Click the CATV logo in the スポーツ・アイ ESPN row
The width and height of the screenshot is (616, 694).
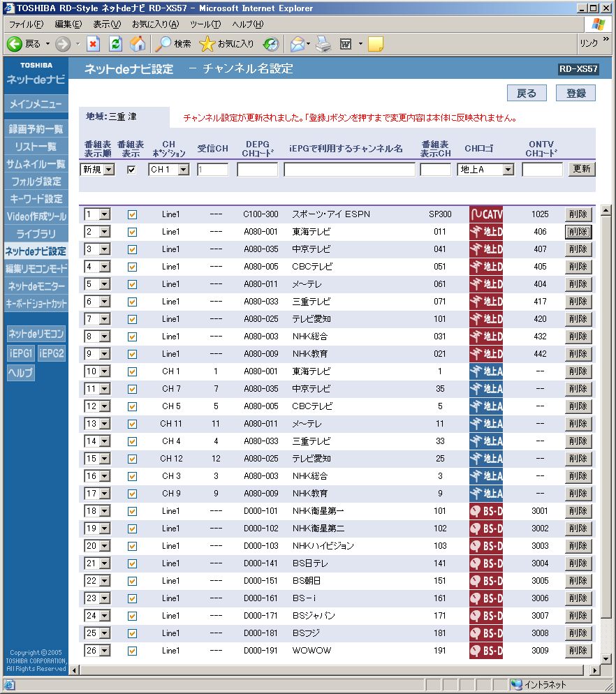[x=486, y=214]
